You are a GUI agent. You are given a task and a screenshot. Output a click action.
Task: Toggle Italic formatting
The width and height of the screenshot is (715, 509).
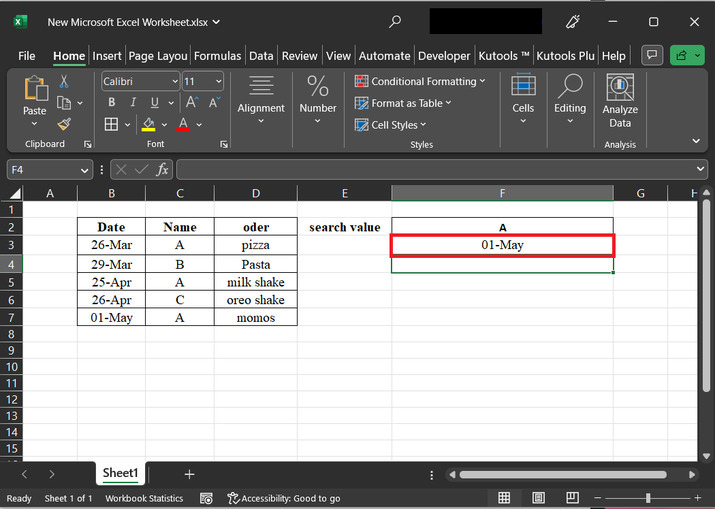tap(133, 103)
